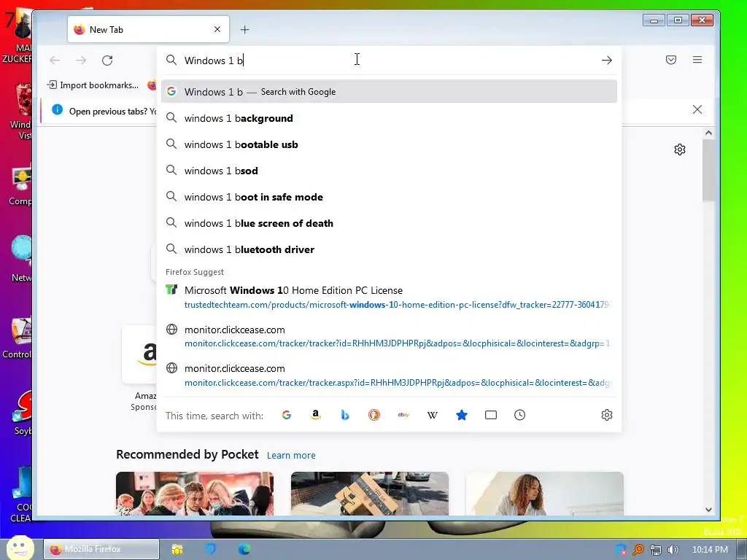Click the back navigation arrow
Viewport: 747px width, 560px height.
(55, 61)
